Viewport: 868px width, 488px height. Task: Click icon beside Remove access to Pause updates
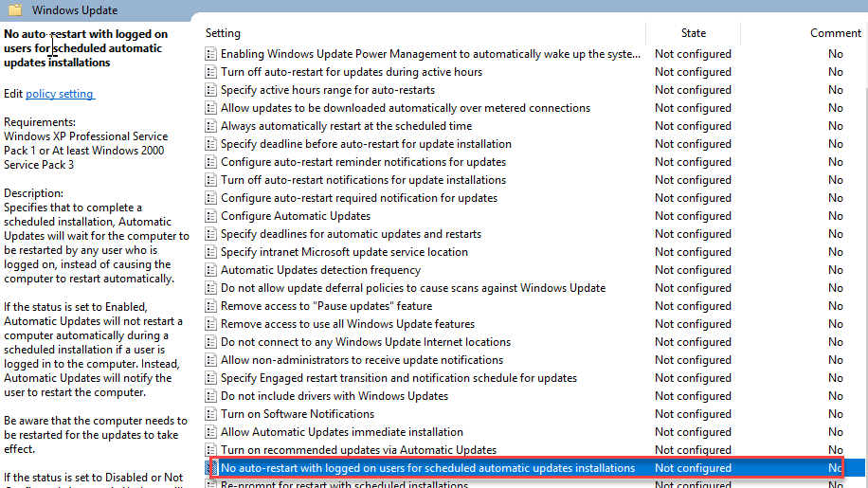click(210, 305)
